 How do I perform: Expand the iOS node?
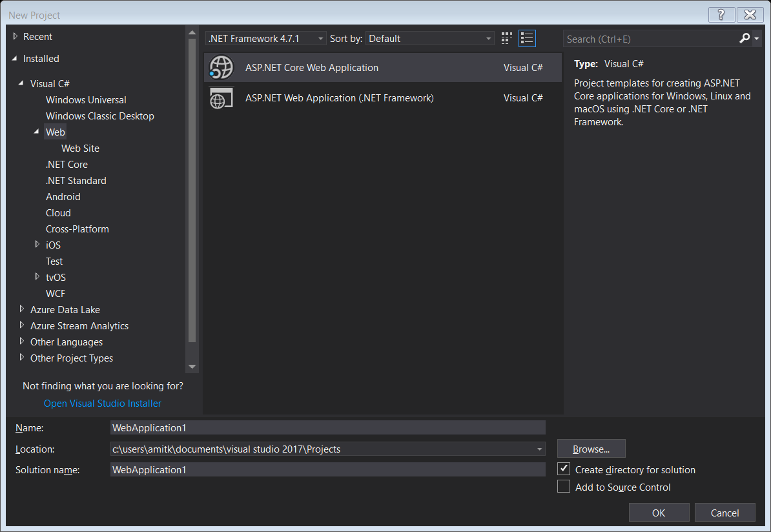tap(37, 244)
